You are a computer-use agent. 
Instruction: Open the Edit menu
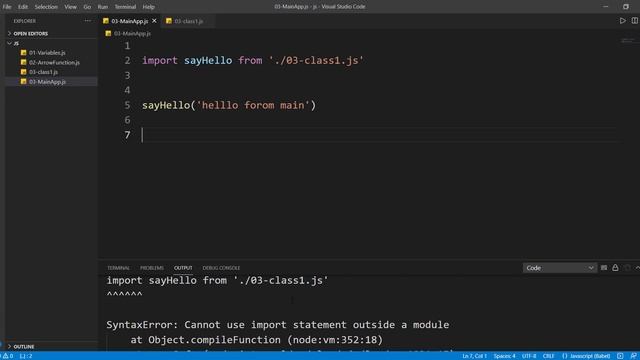23,7
